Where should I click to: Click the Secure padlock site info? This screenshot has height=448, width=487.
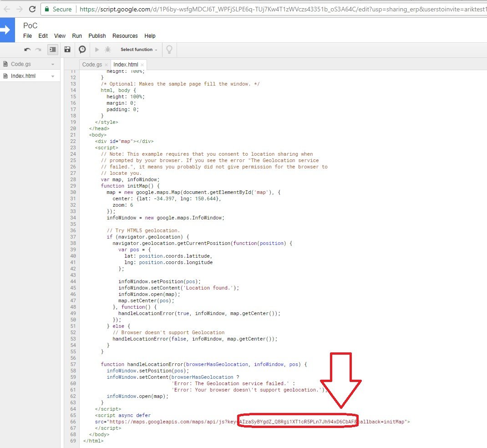click(58, 9)
